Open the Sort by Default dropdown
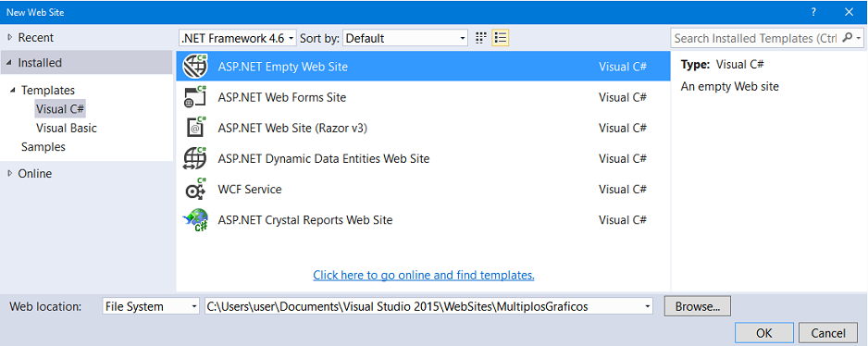This screenshot has width=868, height=346. 405,38
